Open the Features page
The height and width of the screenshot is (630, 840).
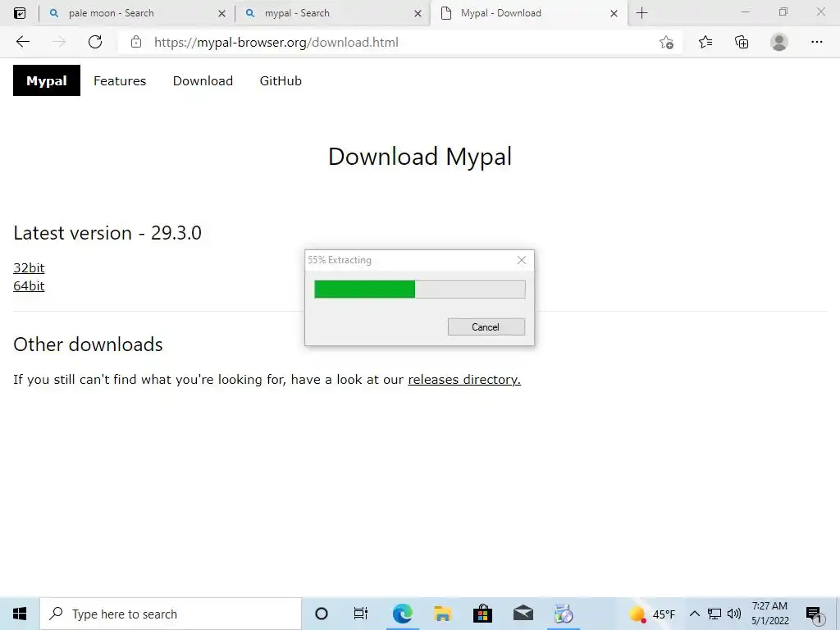[120, 81]
